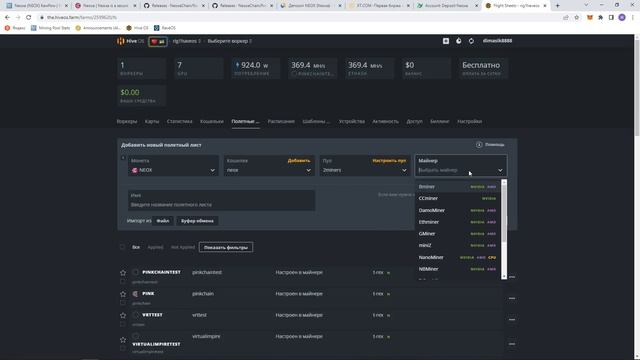Screen dimensions: 640x360
Task: Select NanoMiner from miner list
Action: click(x=458, y=258)
